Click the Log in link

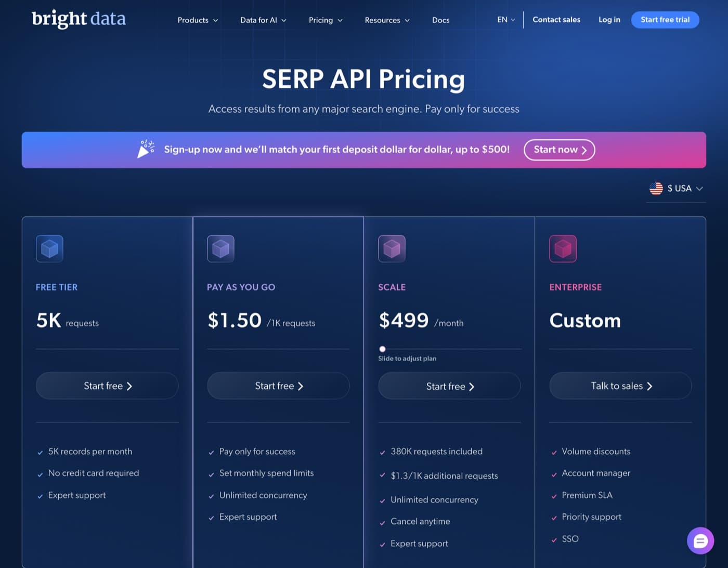point(609,20)
